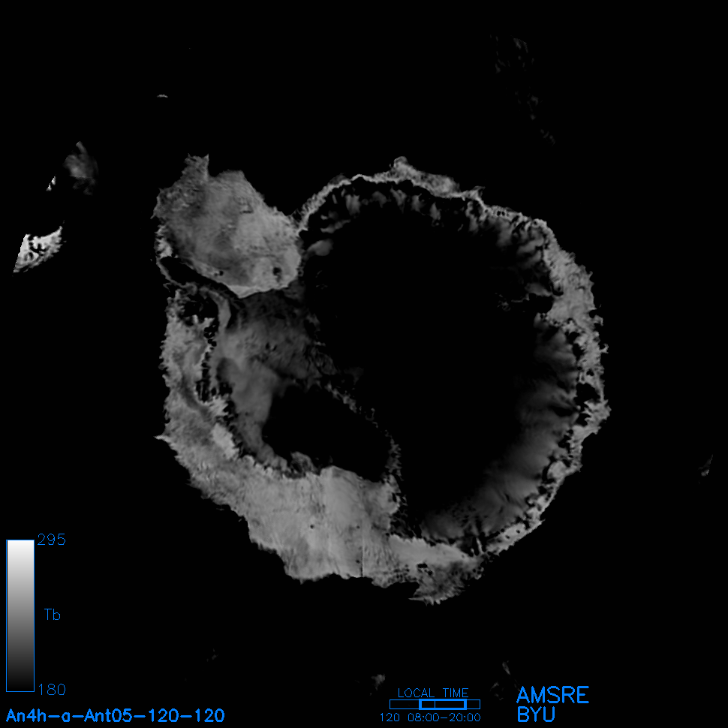The width and height of the screenshot is (728, 728).
Task: Click the Tb scale label
Action: click(52, 615)
